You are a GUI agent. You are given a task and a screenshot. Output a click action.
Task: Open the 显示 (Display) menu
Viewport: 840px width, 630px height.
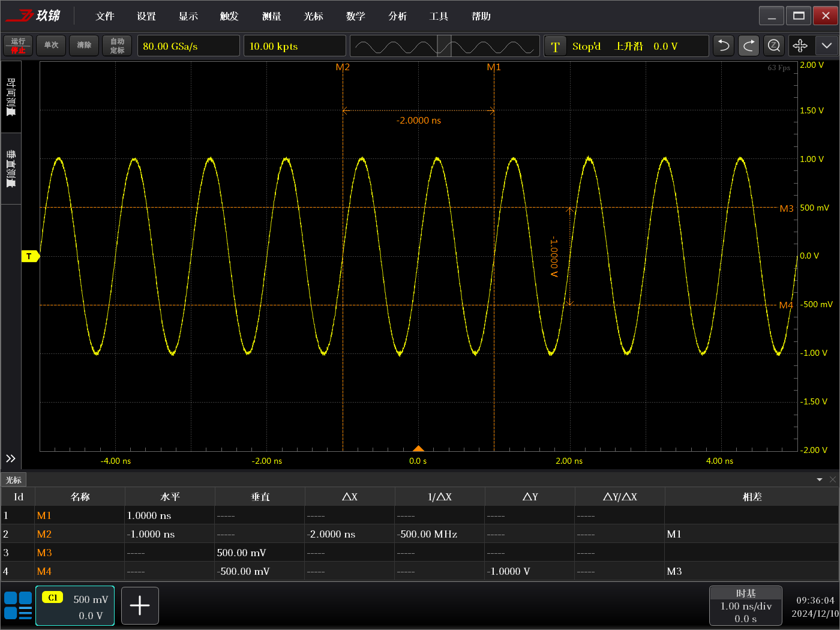click(x=188, y=16)
